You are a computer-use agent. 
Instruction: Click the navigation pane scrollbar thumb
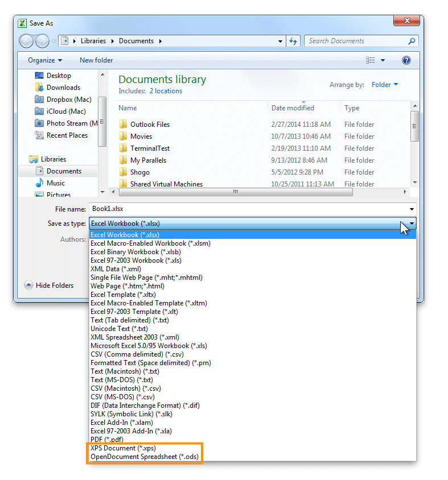pos(102,122)
